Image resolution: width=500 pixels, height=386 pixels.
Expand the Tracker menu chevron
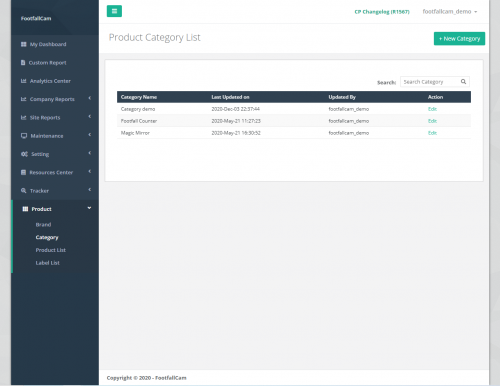[x=90, y=190]
